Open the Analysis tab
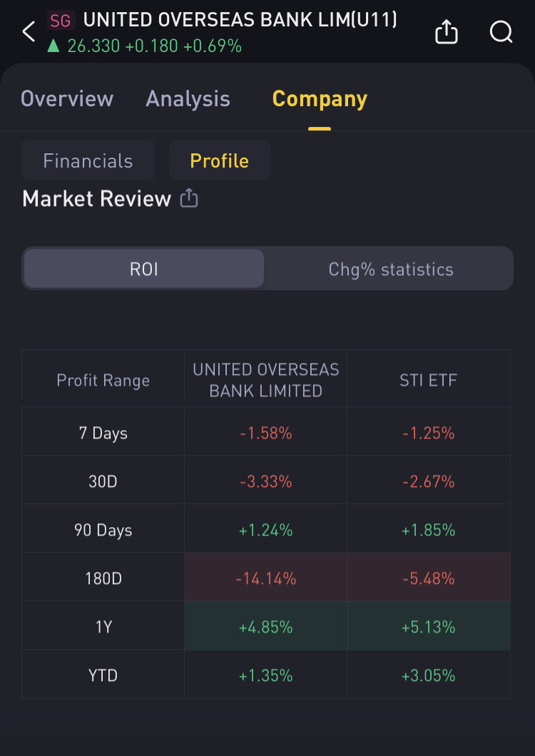535x756 pixels. (188, 98)
